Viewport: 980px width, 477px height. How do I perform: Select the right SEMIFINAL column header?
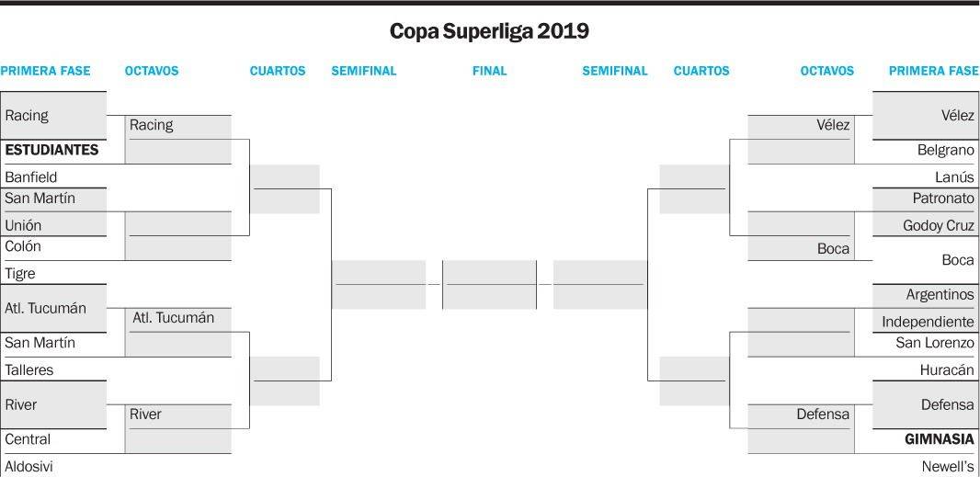tap(615, 72)
